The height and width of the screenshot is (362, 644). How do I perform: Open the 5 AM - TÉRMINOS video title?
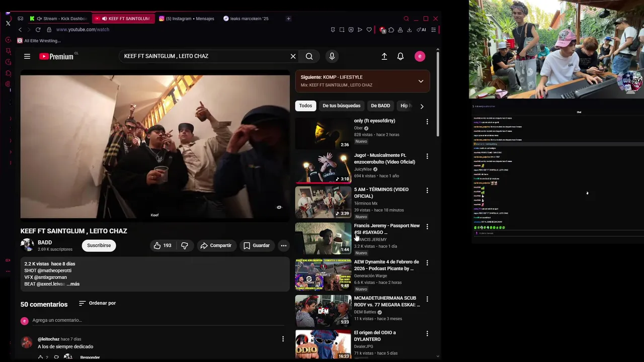point(381,193)
